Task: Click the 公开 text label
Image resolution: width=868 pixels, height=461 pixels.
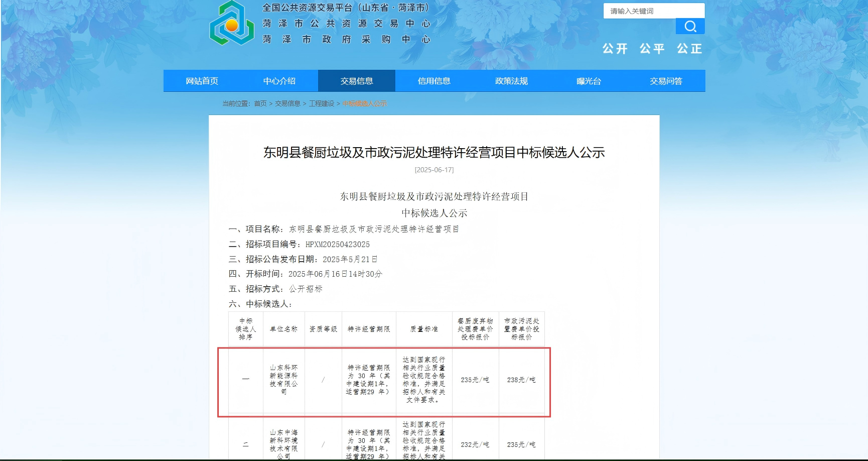Action: [x=614, y=49]
